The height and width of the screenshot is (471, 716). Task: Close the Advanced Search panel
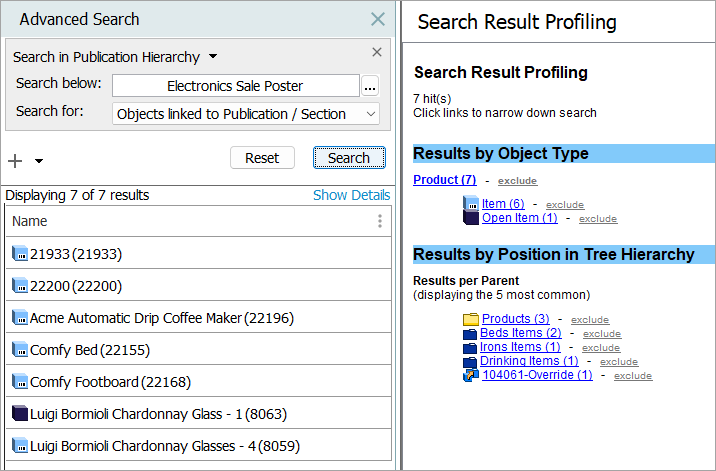[x=377, y=19]
